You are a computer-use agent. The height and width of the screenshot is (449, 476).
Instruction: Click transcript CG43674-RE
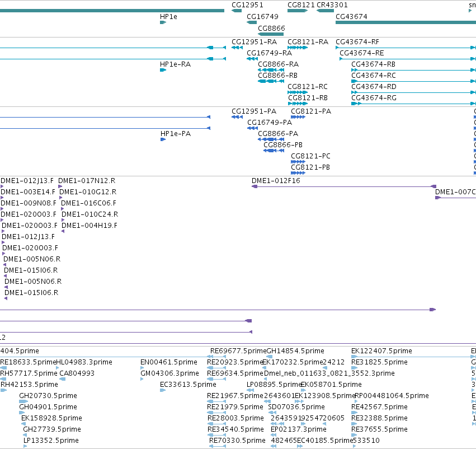[x=361, y=53]
